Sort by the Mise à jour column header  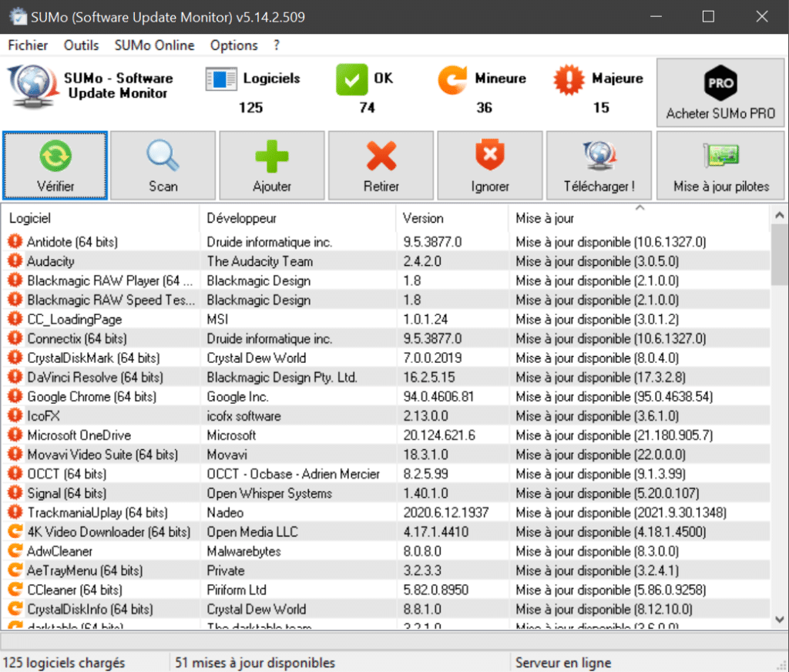[639, 218]
